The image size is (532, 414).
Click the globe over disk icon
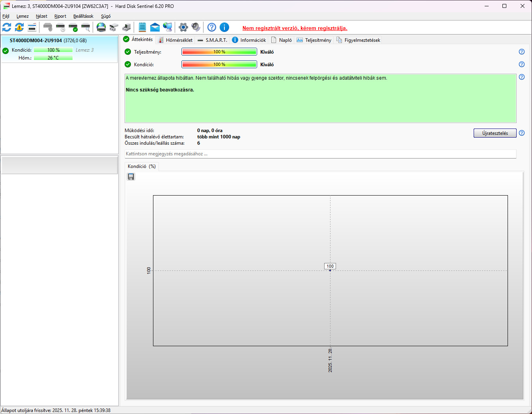coord(101,27)
